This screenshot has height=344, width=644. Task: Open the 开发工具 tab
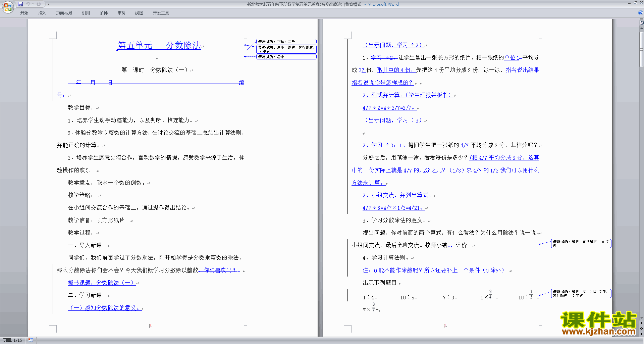(x=161, y=13)
